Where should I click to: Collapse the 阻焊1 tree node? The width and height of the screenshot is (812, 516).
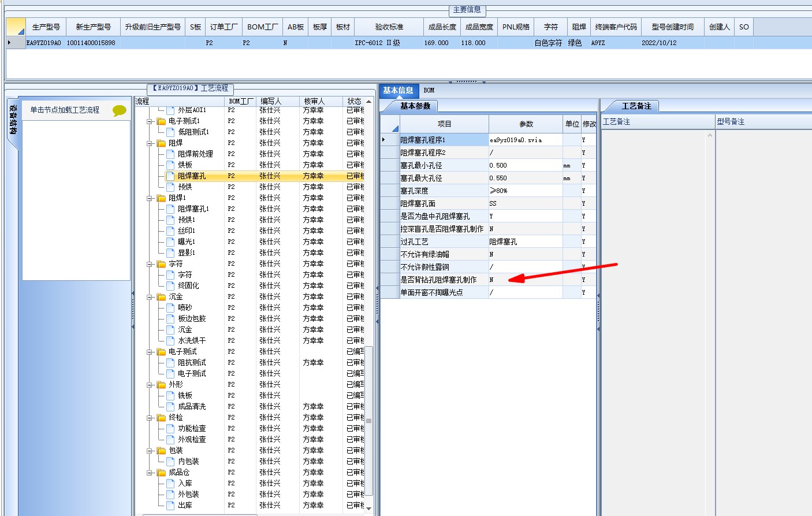coord(150,198)
